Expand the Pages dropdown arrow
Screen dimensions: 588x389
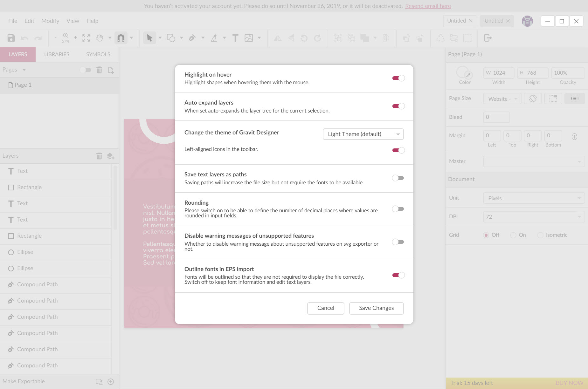(x=24, y=70)
